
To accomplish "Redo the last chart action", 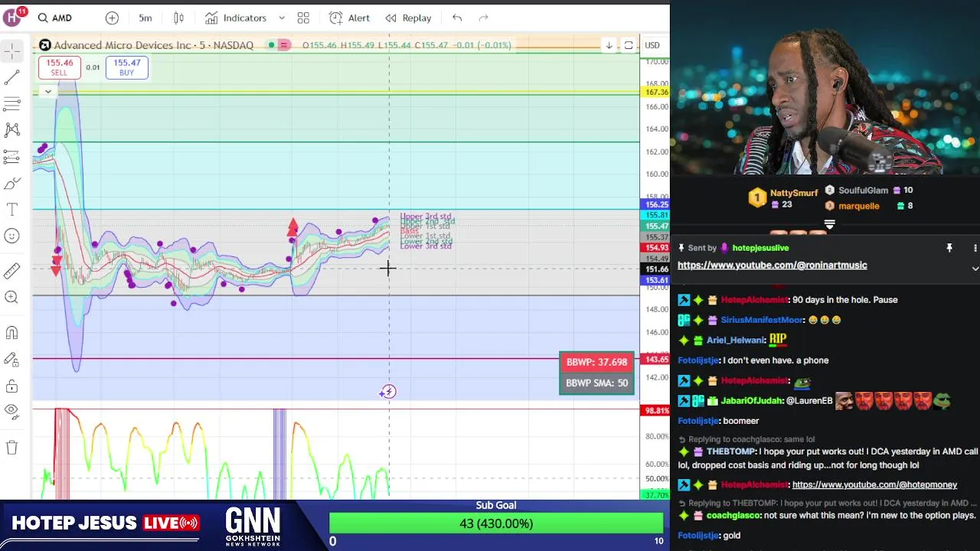I will point(483,18).
